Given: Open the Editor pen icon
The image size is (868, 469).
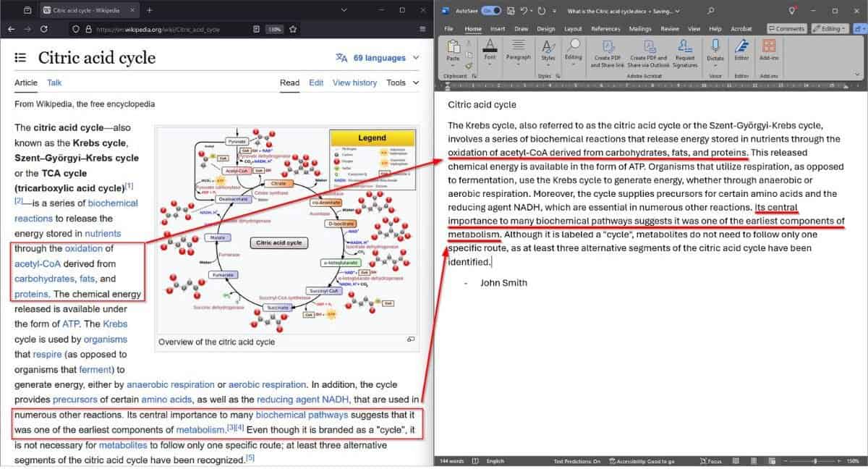Looking at the screenshot, I should click(x=741, y=46).
